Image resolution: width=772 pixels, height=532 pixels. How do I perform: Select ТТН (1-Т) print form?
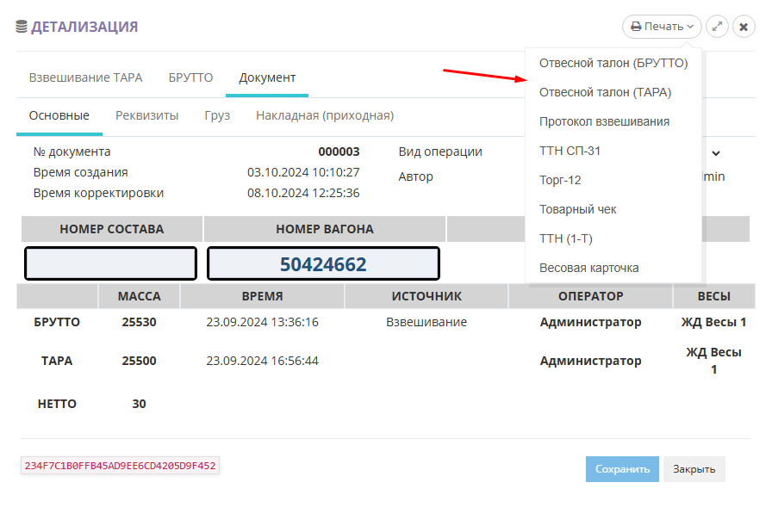(x=565, y=238)
